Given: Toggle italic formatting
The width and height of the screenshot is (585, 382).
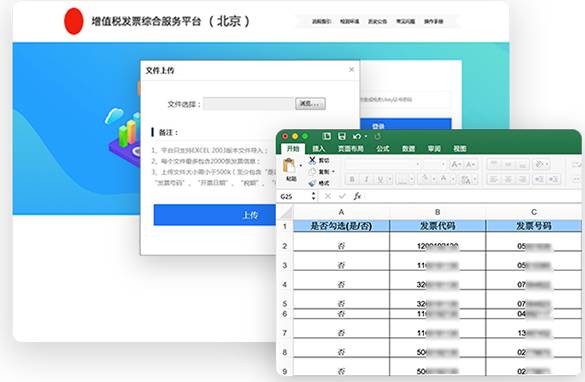Looking at the screenshot, I should pyautogui.click(x=366, y=179).
